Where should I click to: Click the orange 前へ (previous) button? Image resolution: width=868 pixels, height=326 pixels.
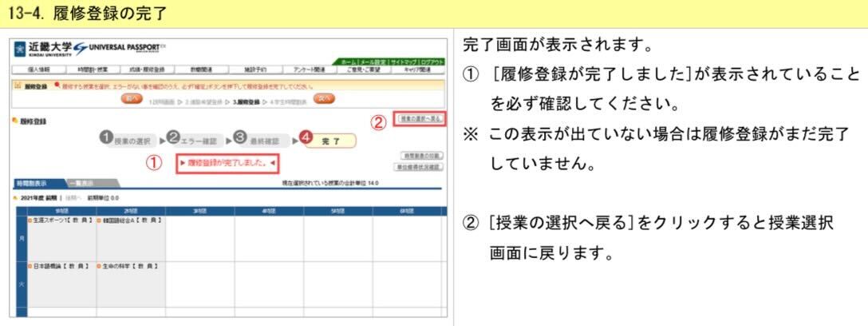(x=132, y=97)
